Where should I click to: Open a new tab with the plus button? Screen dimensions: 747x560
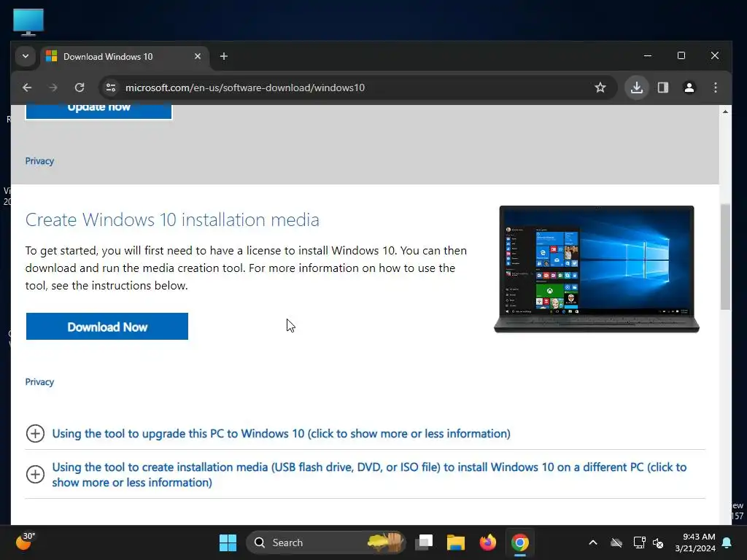tap(223, 56)
